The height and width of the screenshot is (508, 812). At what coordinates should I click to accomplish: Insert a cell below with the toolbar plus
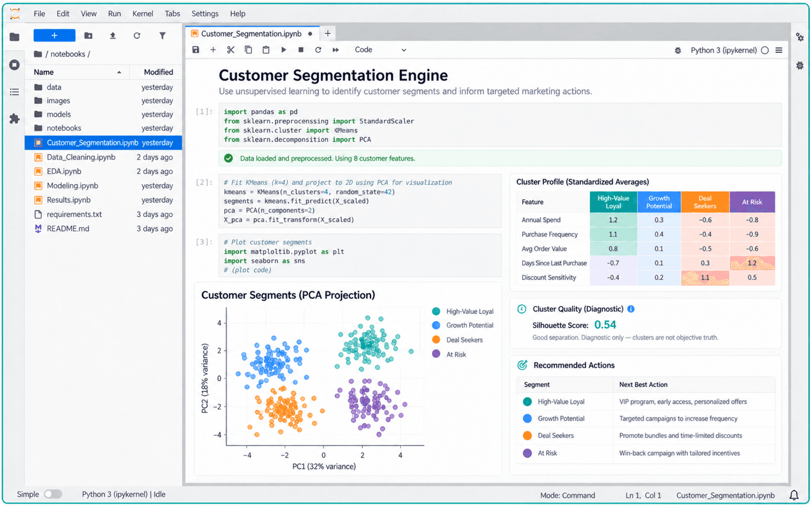[213, 50]
